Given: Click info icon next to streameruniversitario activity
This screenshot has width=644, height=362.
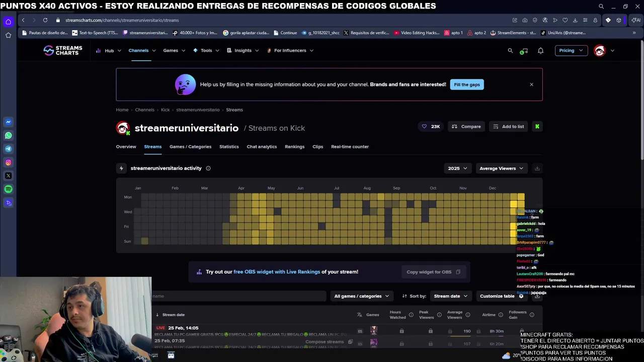Looking at the screenshot, I should (x=208, y=168).
